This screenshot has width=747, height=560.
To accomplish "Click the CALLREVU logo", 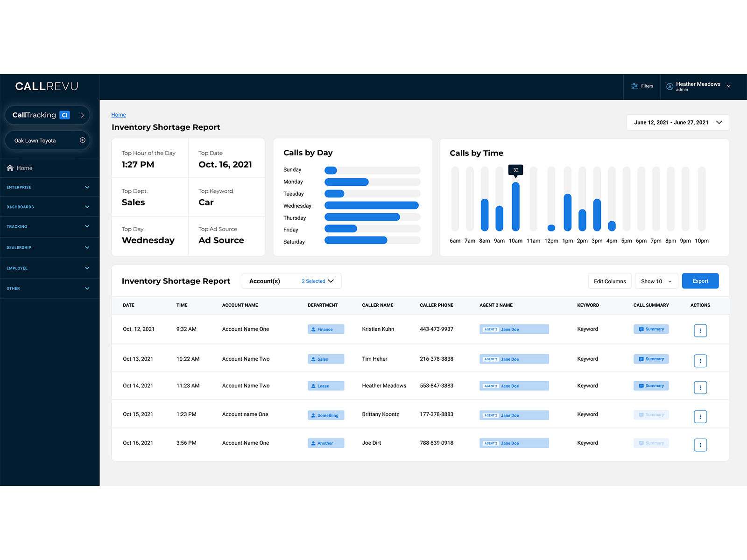I will [46, 86].
